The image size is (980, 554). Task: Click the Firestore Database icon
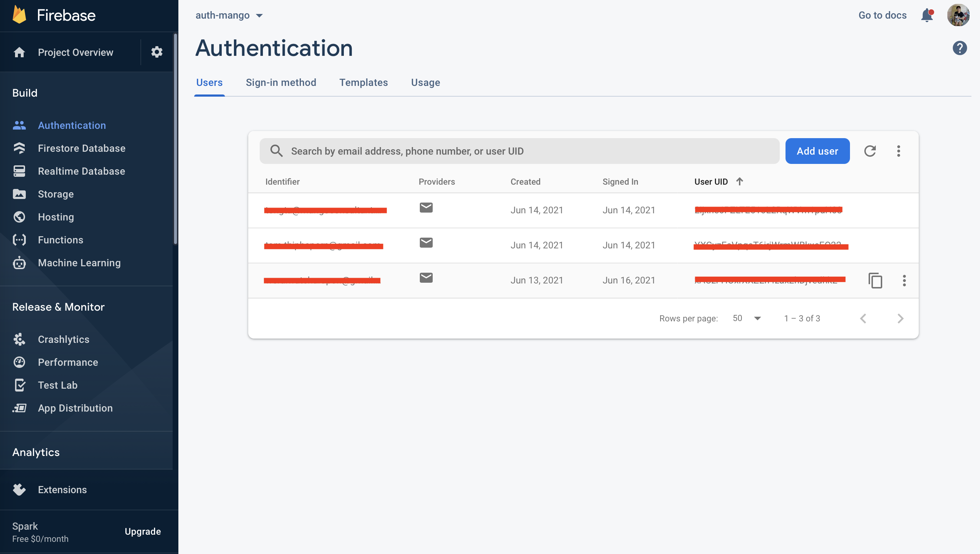pos(19,148)
